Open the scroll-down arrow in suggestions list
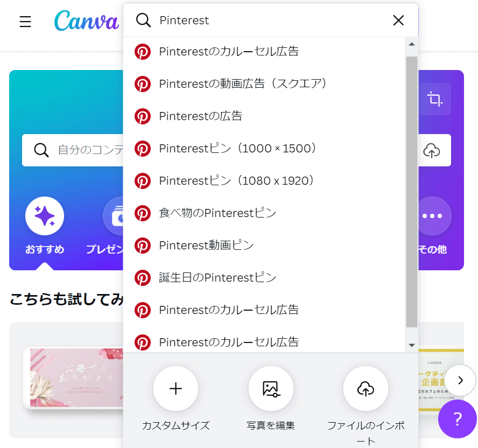This screenshot has height=448, width=478. click(411, 345)
